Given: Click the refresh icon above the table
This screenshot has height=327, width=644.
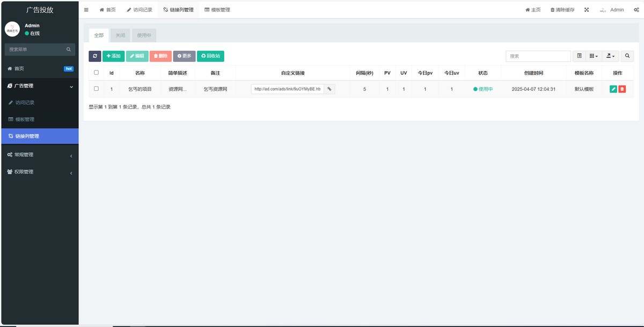Looking at the screenshot, I should click(x=95, y=56).
